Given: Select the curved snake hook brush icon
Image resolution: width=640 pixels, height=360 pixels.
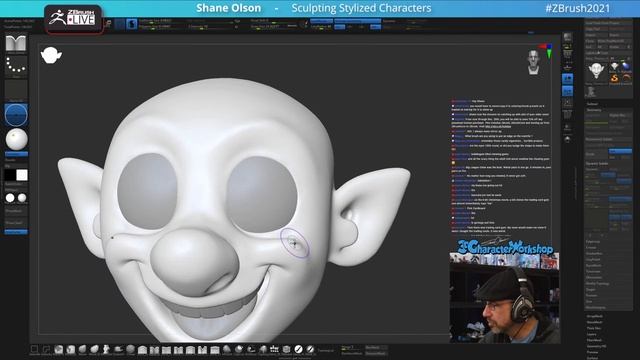Looking at the screenshot, I should (x=251, y=349).
